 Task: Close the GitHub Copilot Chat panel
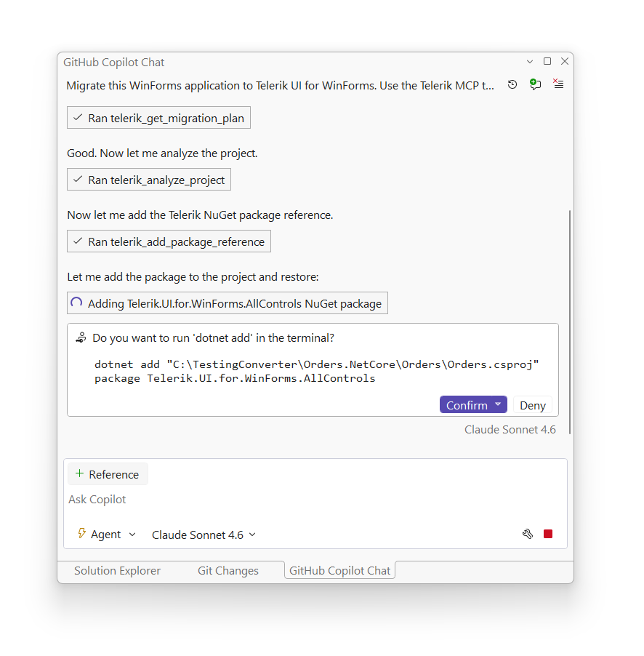pyautogui.click(x=565, y=62)
